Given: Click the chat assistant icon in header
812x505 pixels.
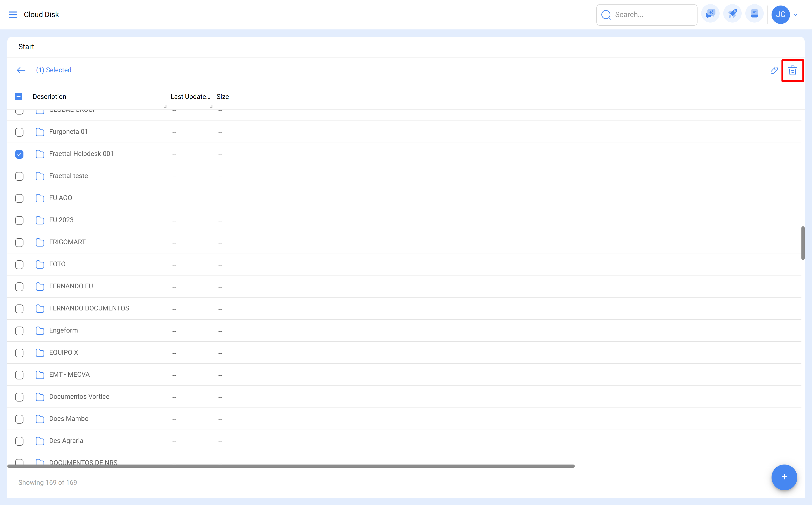Looking at the screenshot, I should tap(710, 14).
